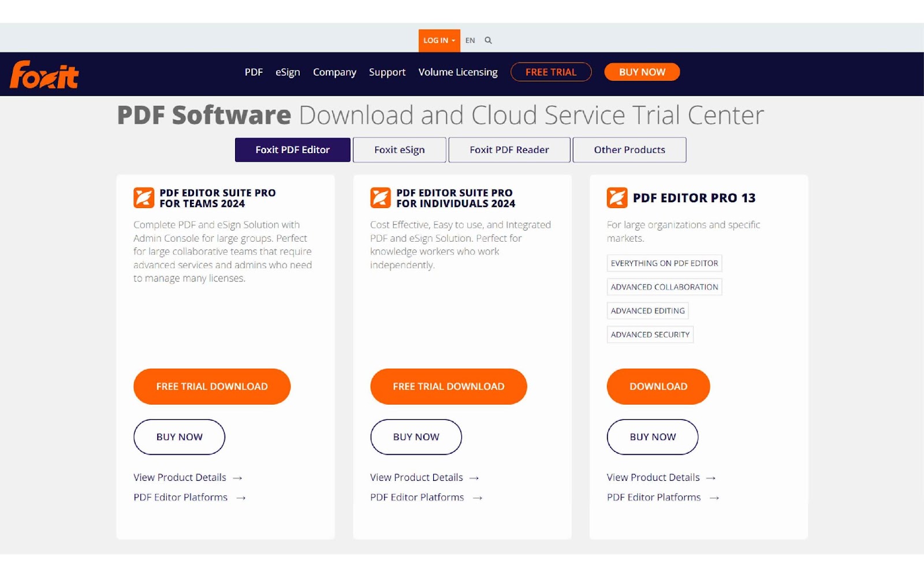Click the page heading 'PDF Software Download and Cloud Service Trial Center'
924x578 pixels.
click(x=441, y=115)
